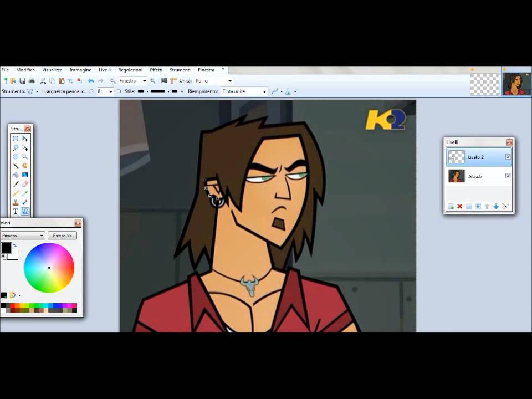Image resolution: width=532 pixels, height=399 pixels.
Task: Toggle the pixel grid icon
Action: click(164, 81)
